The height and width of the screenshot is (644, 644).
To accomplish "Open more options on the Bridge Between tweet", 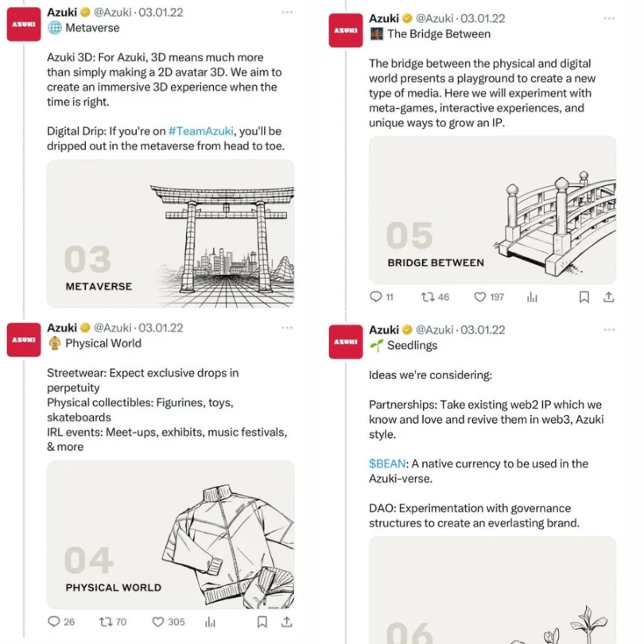I will click(609, 17).
